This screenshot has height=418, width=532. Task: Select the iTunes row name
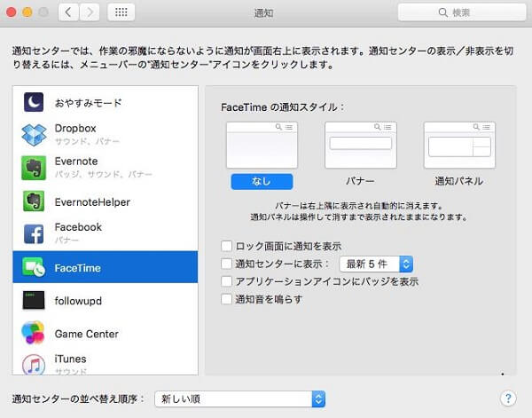pyautogui.click(x=71, y=359)
